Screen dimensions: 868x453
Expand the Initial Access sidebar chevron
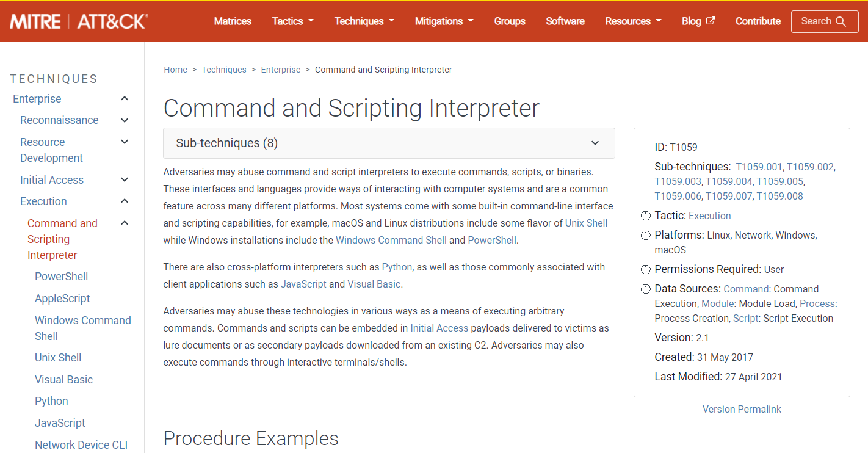(x=125, y=180)
